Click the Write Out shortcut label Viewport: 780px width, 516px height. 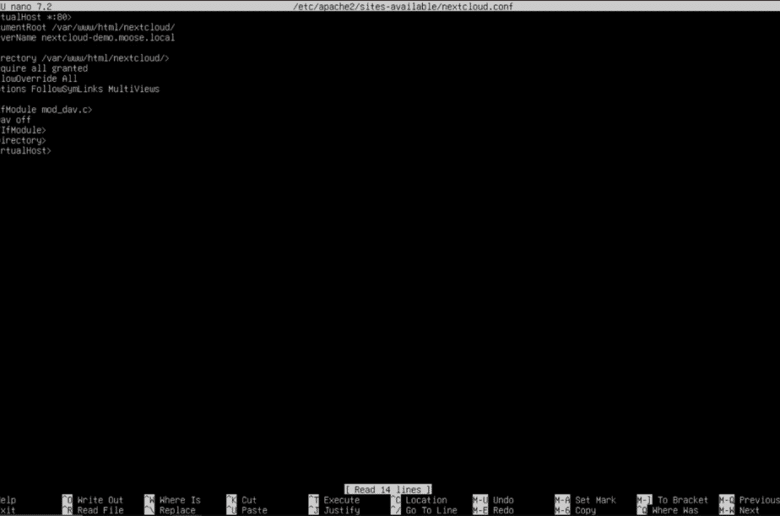(x=100, y=500)
